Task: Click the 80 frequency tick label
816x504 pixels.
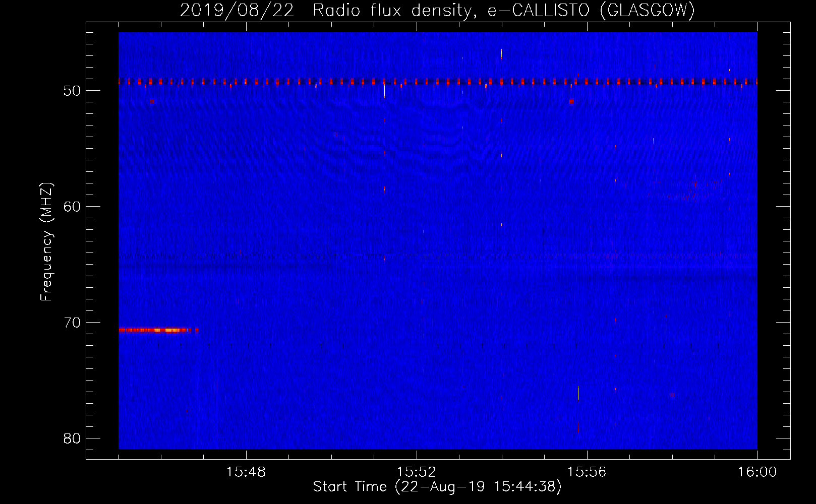Action: (x=73, y=438)
